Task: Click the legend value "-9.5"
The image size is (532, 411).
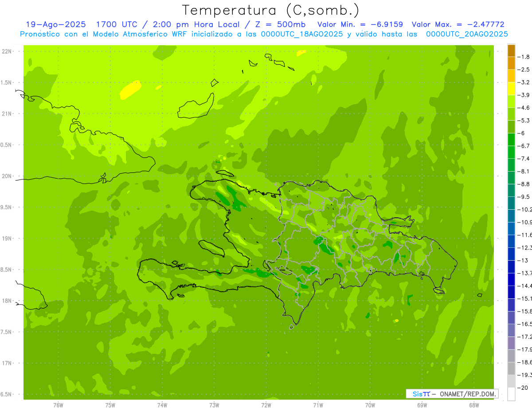Action: point(524,197)
